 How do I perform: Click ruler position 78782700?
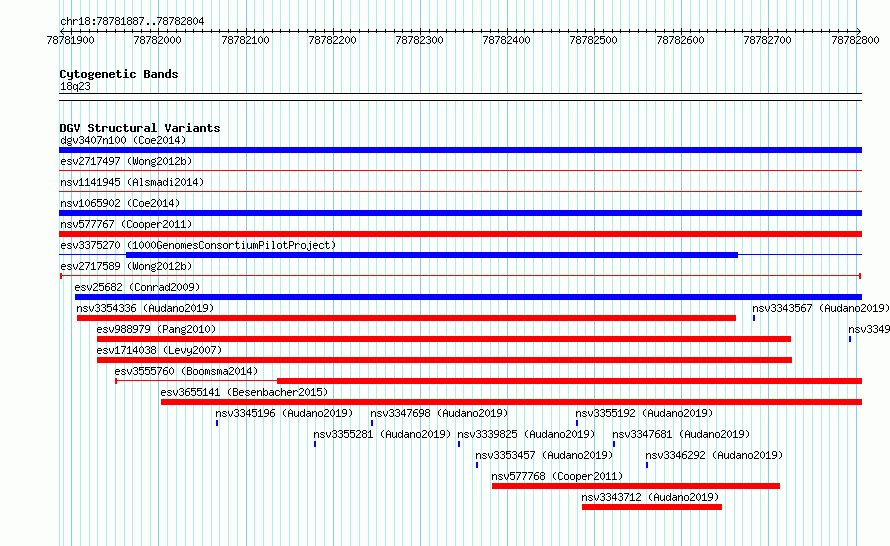point(767,40)
